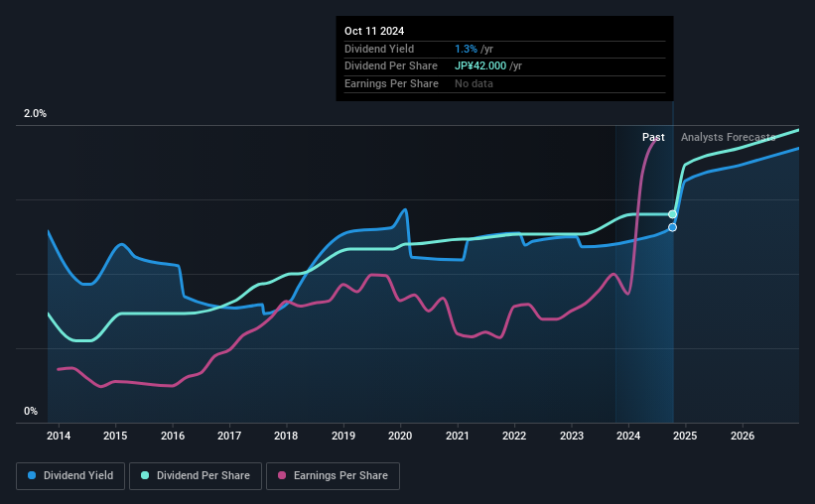Viewport: 815px width, 504px height.
Task: Click the 2.0% y-axis label
Action: click(x=35, y=114)
